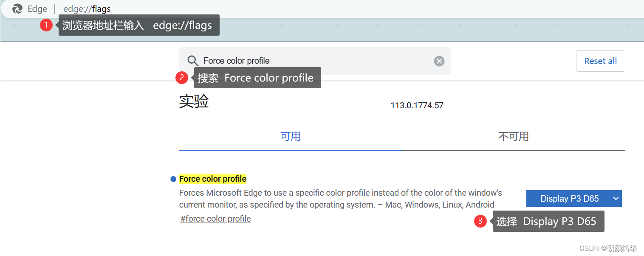Click the edge://flags address bar text

click(x=87, y=9)
